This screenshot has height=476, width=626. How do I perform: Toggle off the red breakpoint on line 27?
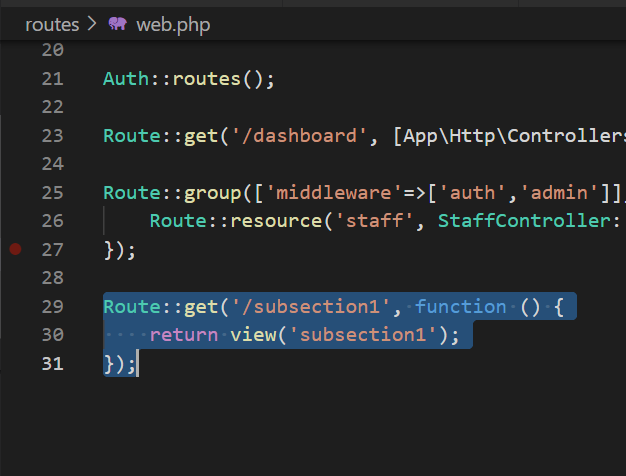pyautogui.click(x=15, y=249)
